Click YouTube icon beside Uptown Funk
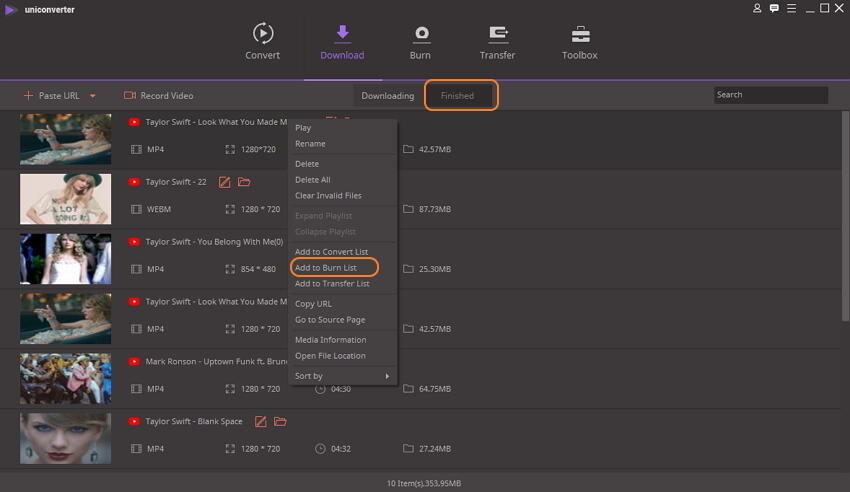This screenshot has height=492, width=850. click(x=134, y=361)
